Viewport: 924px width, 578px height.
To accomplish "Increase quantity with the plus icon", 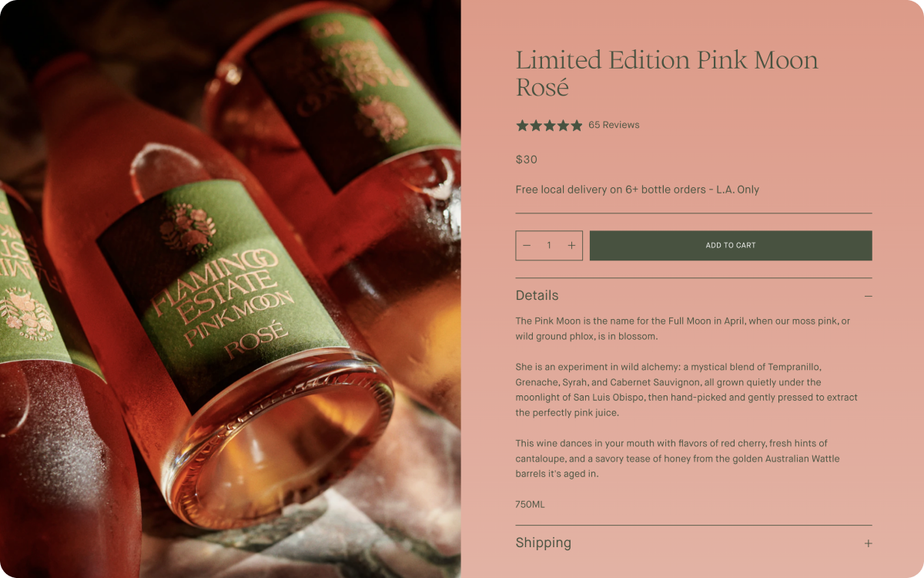I will click(x=571, y=246).
